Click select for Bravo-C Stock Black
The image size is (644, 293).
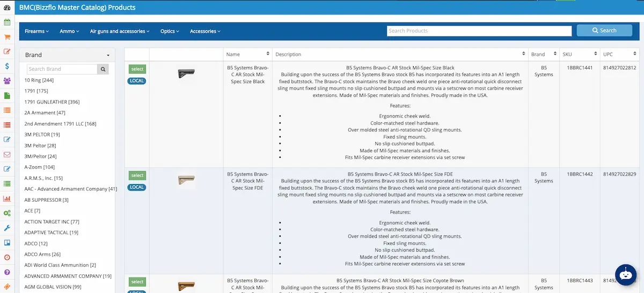tap(137, 69)
